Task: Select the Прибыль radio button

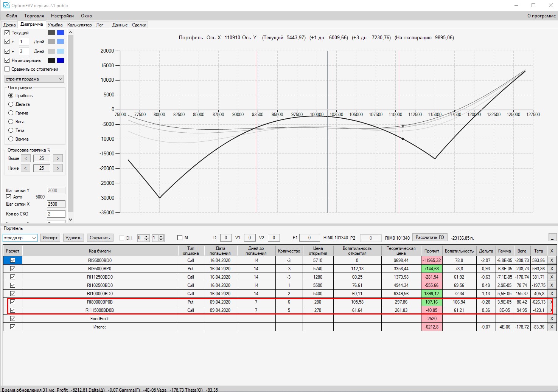Action: point(11,96)
